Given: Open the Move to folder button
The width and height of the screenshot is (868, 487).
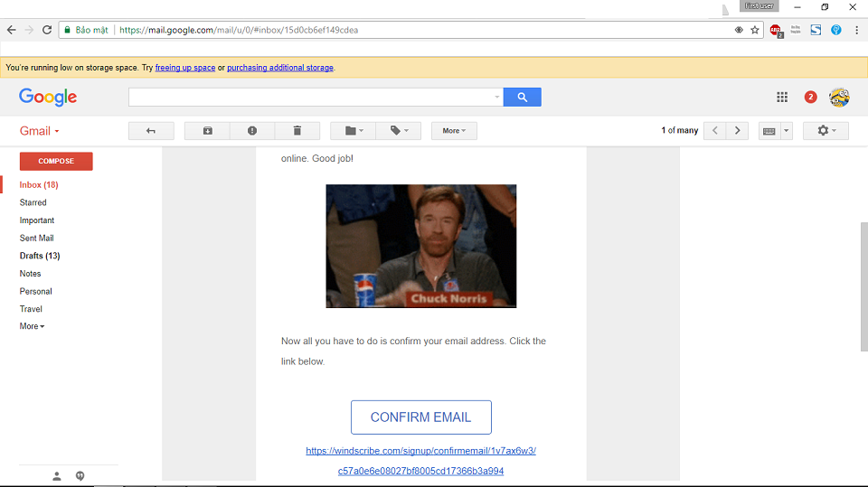Looking at the screenshot, I should pyautogui.click(x=354, y=131).
